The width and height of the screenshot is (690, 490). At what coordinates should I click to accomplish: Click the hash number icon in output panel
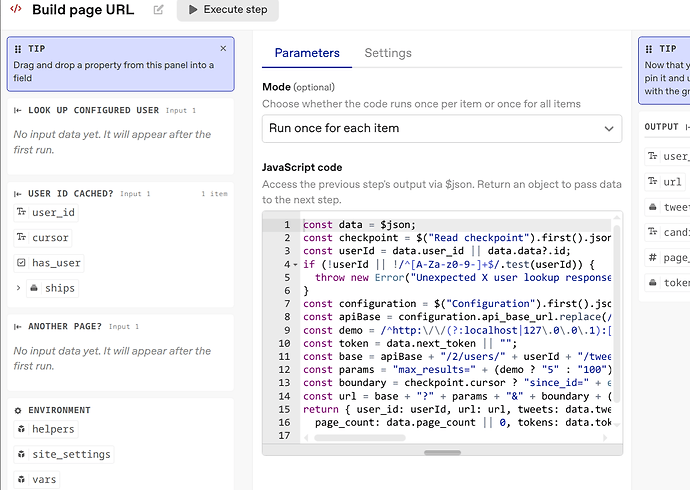pos(653,257)
